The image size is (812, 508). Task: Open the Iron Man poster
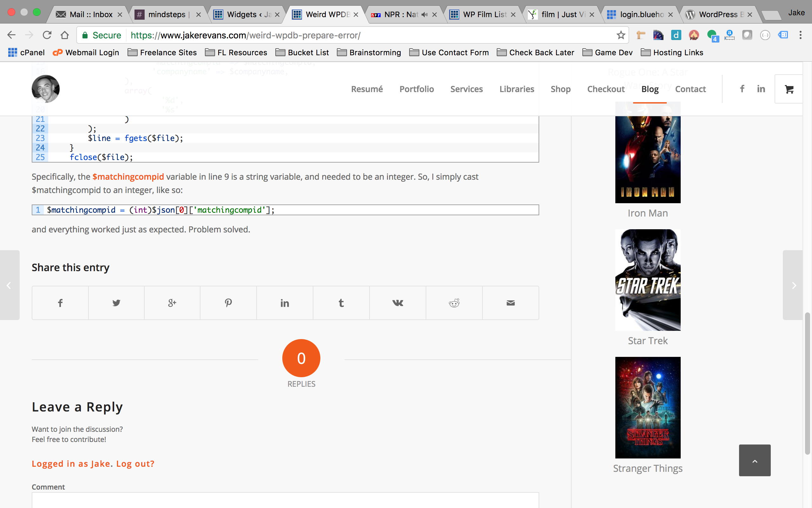pos(648,152)
